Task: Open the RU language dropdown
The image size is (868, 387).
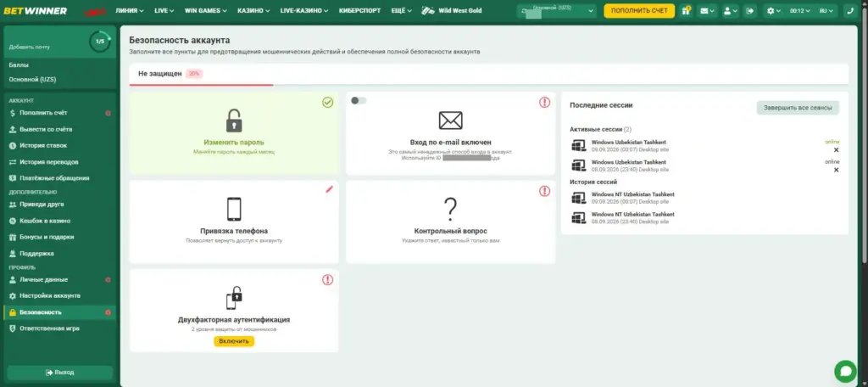Action: pos(826,10)
